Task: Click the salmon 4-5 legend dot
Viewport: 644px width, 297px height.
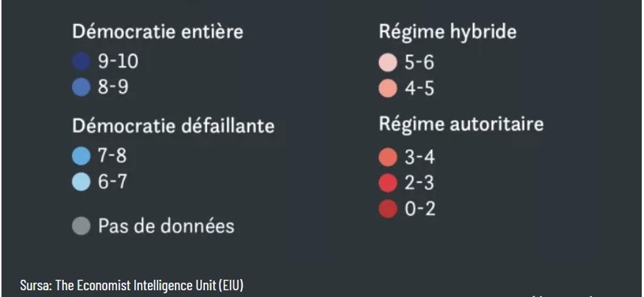Action: pos(388,89)
